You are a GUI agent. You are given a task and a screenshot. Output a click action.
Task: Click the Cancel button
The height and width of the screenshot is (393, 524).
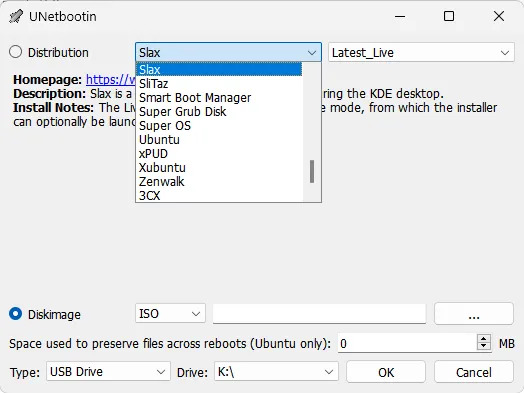tap(474, 372)
